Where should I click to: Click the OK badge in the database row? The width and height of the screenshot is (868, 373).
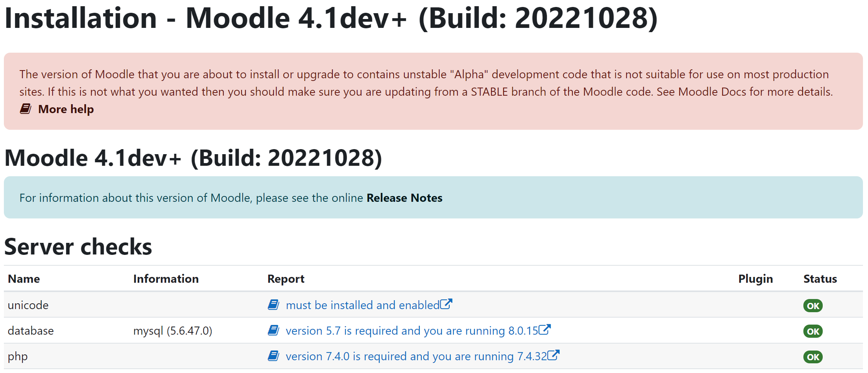click(813, 331)
